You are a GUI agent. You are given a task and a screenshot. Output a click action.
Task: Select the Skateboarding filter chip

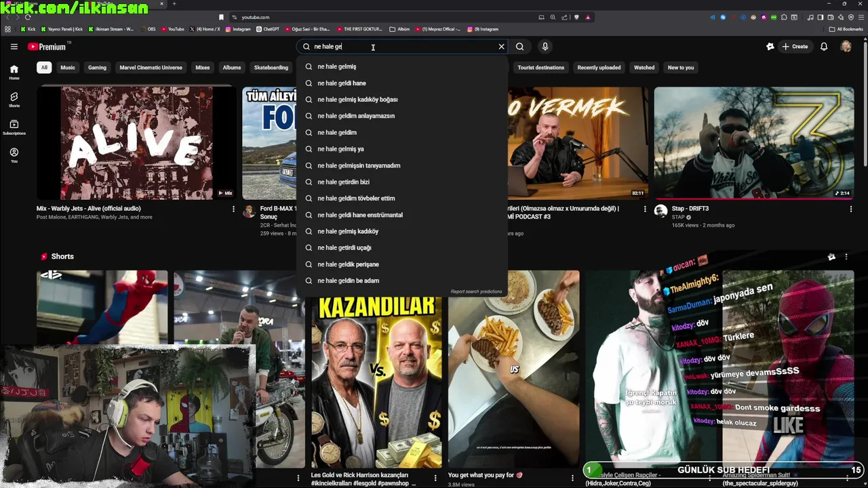[x=271, y=67]
